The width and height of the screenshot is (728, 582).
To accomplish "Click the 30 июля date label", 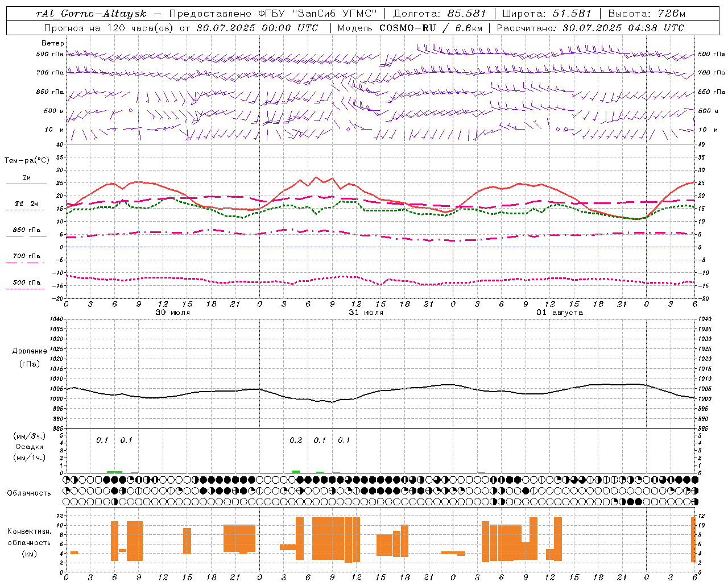I will pos(173,313).
